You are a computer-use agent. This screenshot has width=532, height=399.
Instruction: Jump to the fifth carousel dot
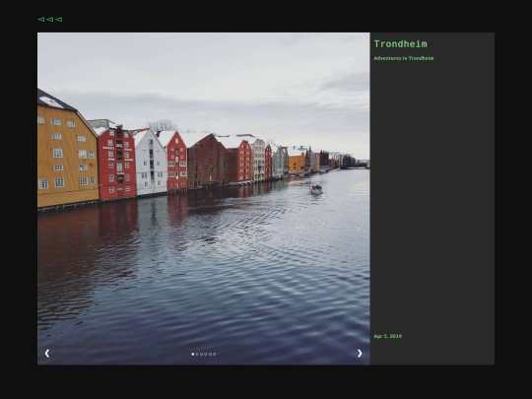point(210,355)
